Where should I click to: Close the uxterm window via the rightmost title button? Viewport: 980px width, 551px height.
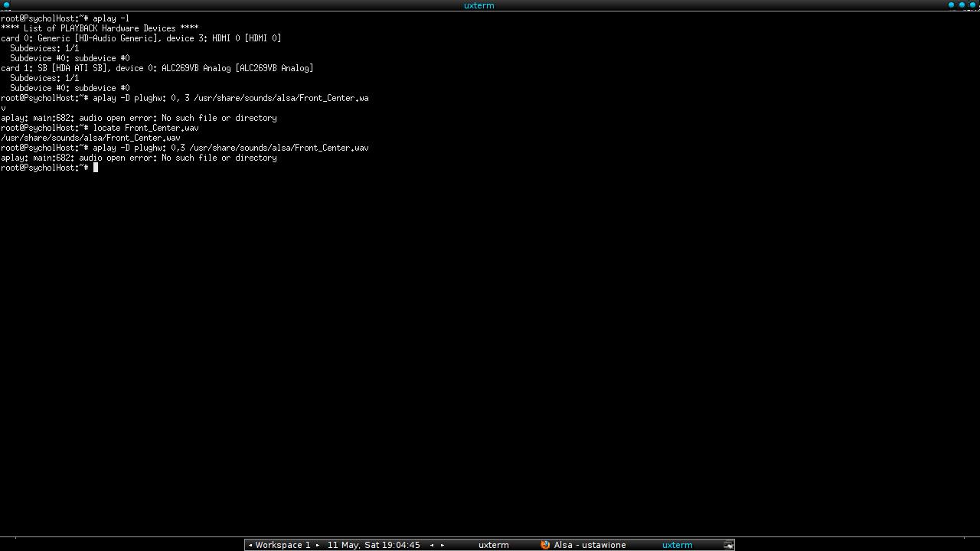[x=972, y=5]
